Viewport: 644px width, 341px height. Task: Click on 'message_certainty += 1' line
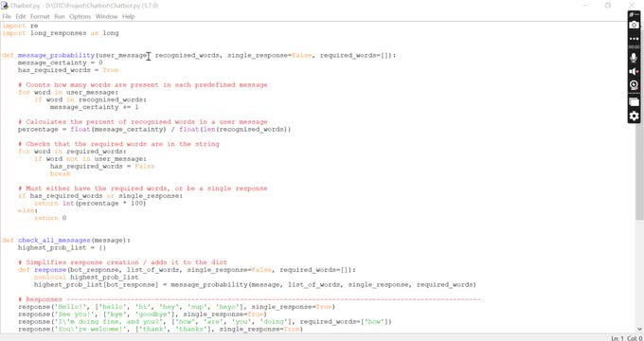94,107
